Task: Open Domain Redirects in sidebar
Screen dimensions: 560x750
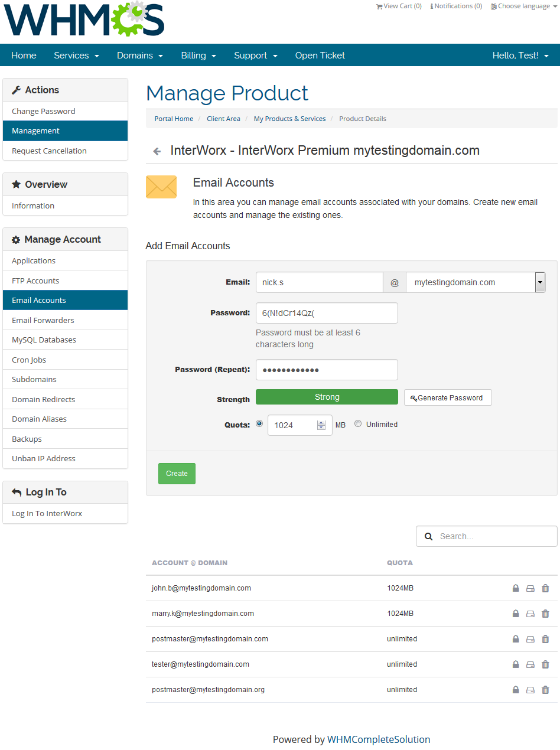Action: (x=65, y=399)
